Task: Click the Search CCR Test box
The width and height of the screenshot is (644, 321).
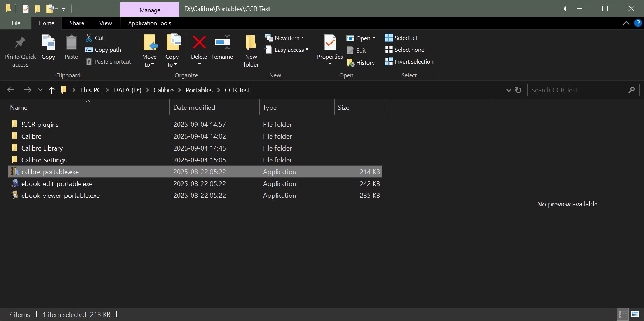Action: [x=583, y=90]
